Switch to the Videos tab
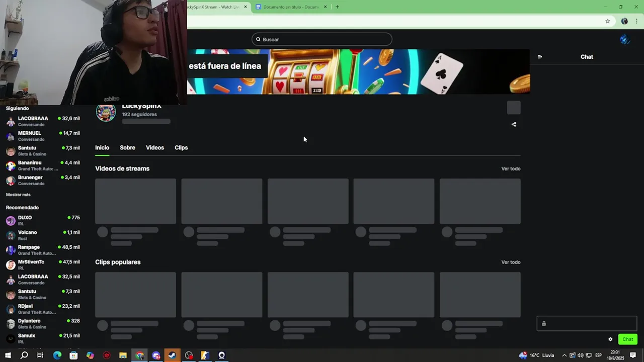The image size is (644, 362). point(155,148)
